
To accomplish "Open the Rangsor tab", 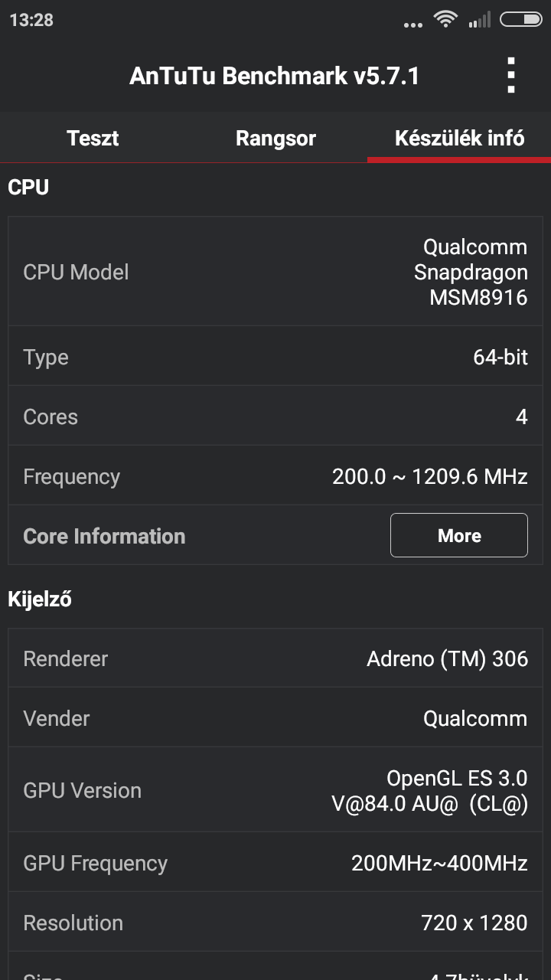I will [x=275, y=138].
